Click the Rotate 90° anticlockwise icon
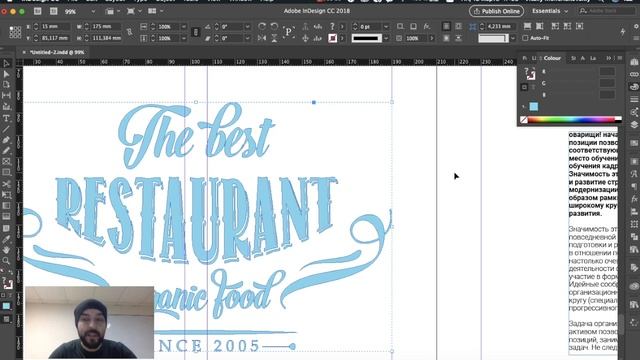640x360 pixels. click(x=274, y=27)
